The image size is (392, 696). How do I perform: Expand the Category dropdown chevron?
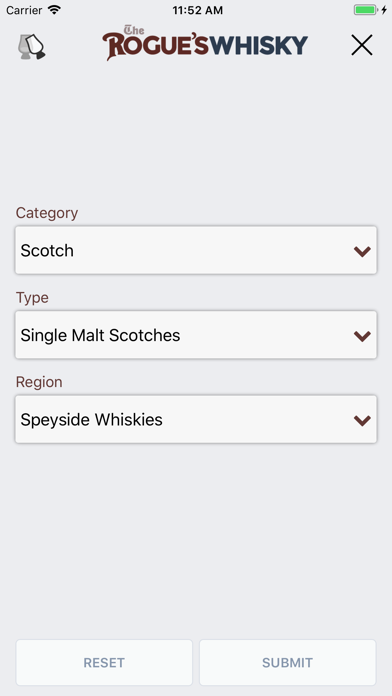tap(362, 251)
